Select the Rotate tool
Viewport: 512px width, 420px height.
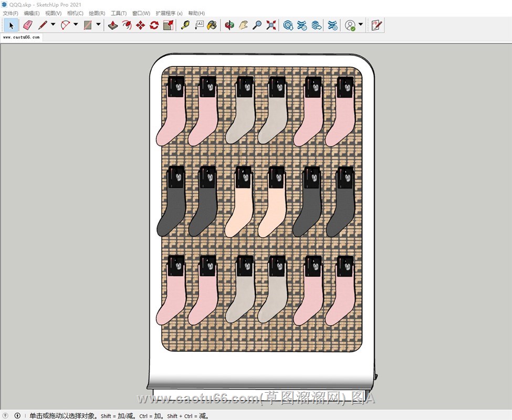154,25
